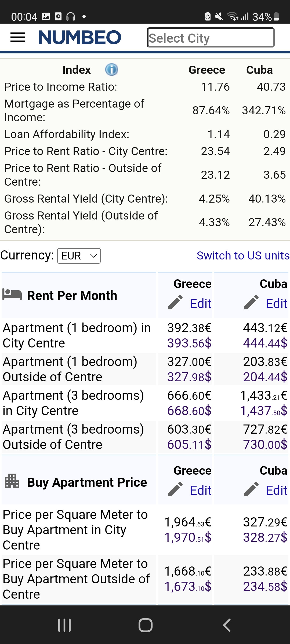
Task: Click the pencil icon for Cuba rent
Action: click(x=251, y=303)
